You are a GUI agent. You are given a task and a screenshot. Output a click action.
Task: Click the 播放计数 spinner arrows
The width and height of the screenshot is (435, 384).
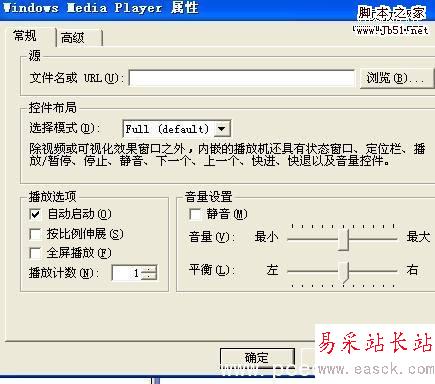(149, 273)
